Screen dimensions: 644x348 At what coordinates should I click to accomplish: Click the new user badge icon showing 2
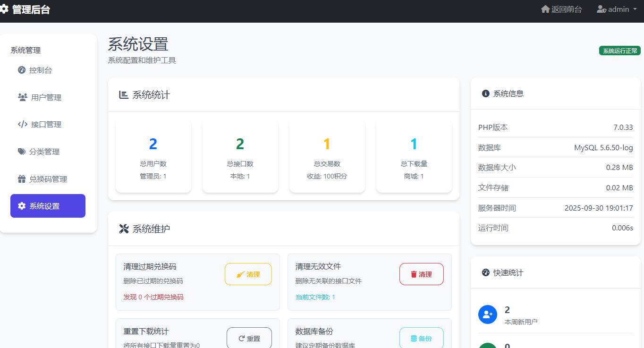[x=488, y=314]
